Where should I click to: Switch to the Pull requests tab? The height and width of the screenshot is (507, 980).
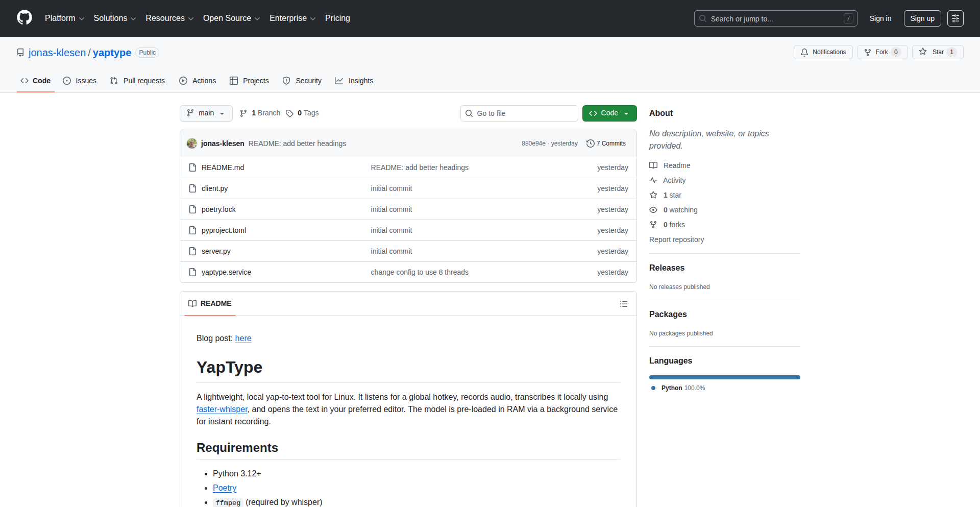click(137, 81)
